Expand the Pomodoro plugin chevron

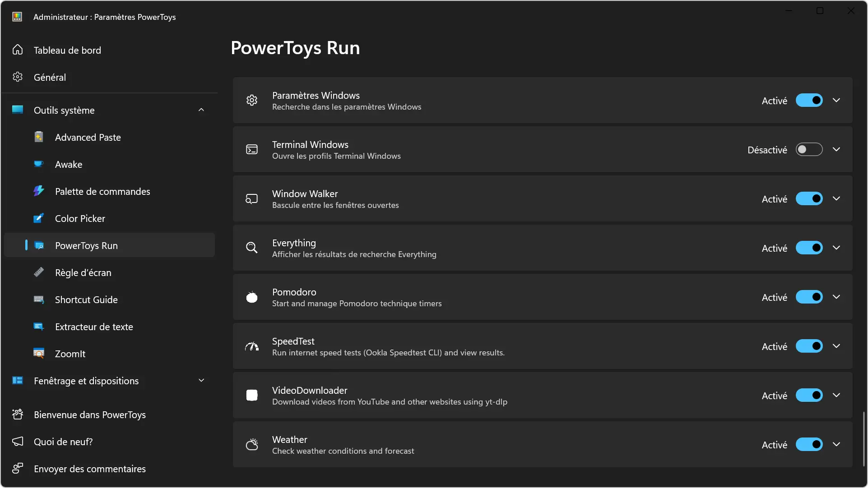pyautogui.click(x=836, y=297)
